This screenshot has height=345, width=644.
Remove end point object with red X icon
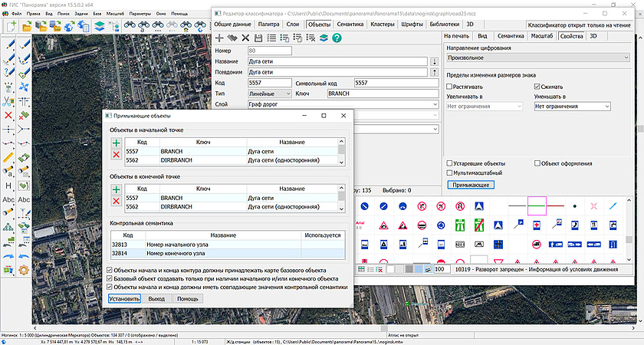[116, 201]
